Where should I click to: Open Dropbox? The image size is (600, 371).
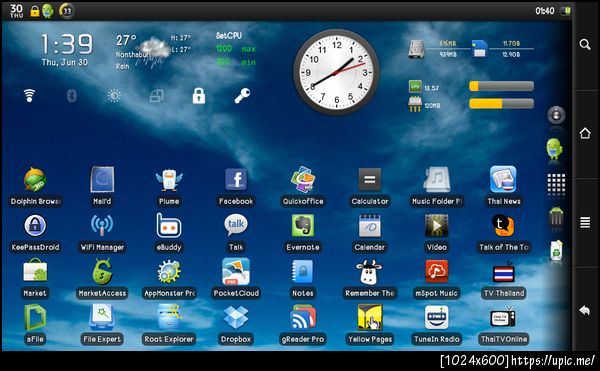236,317
